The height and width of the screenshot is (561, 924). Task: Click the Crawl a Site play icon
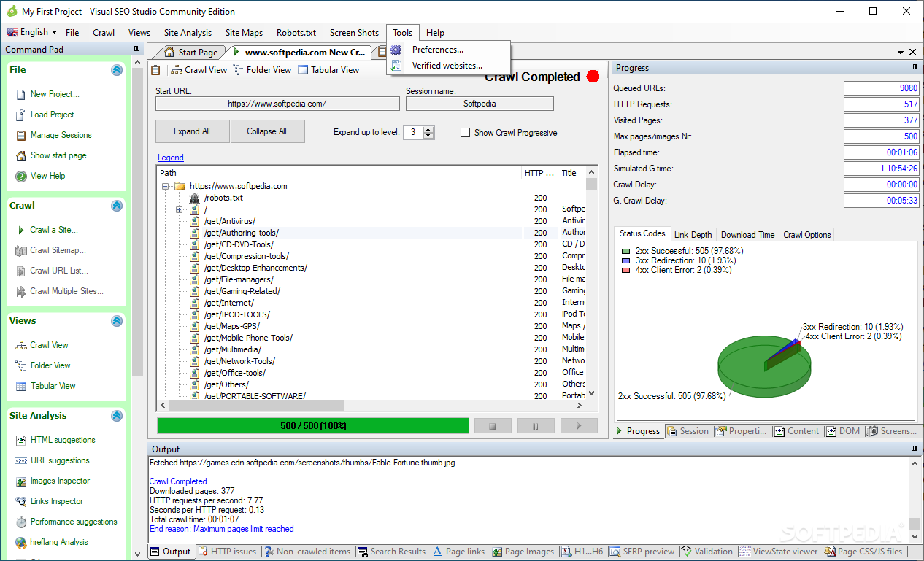point(21,230)
